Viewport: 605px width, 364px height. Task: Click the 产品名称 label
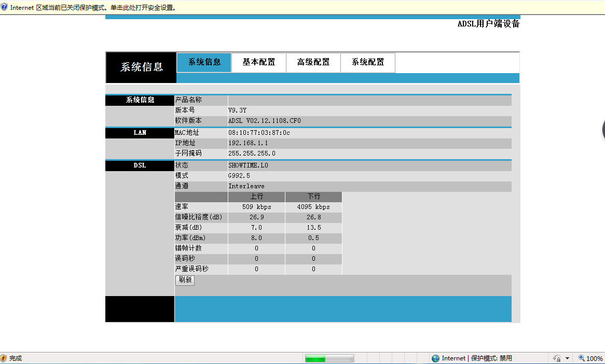coord(188,100)
